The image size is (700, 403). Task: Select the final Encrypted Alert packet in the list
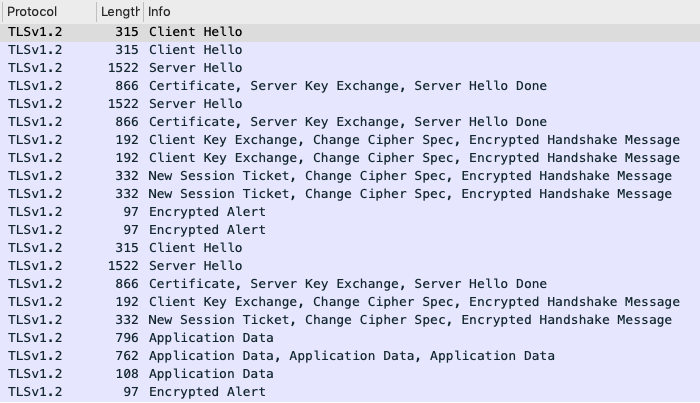tap(350, 392)
